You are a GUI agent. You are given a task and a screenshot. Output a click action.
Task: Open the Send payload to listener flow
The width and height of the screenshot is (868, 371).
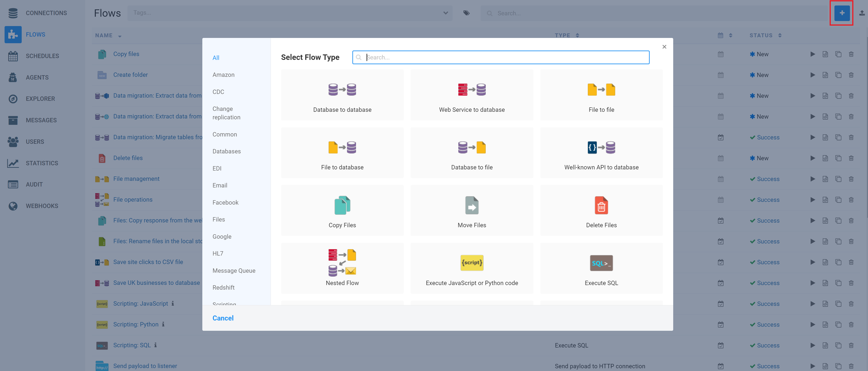(x=145, y=366)
